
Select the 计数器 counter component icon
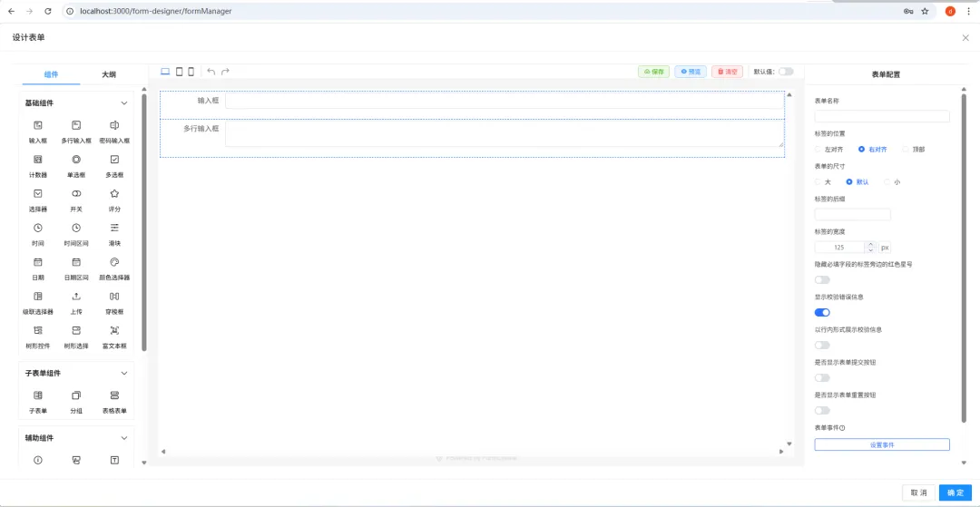coord(37,160)
